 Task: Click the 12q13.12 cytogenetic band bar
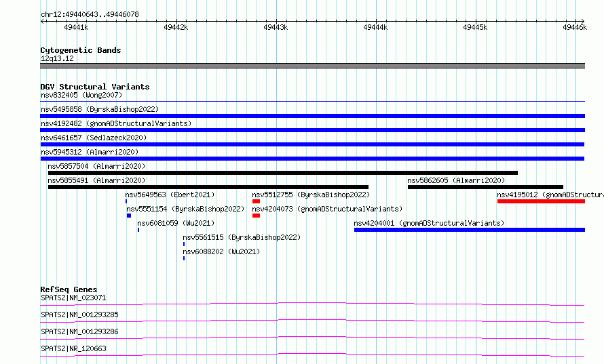[312, 66]
